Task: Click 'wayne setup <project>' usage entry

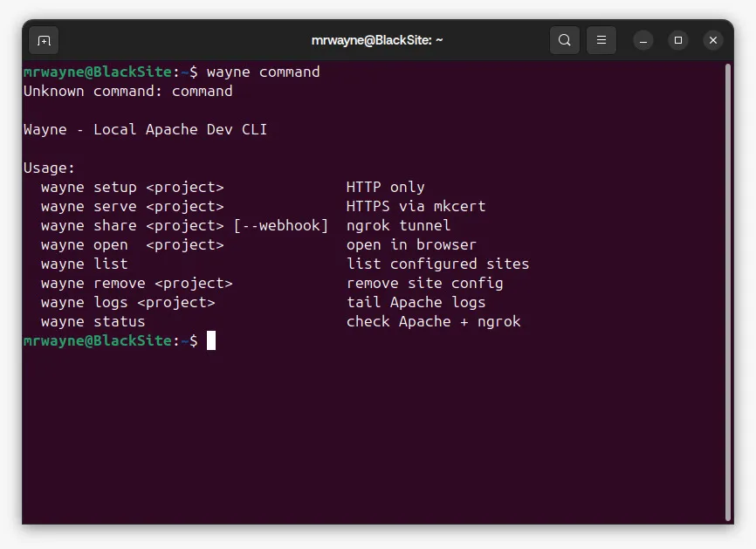Action: pyautogui.click(x=133, y=187)
